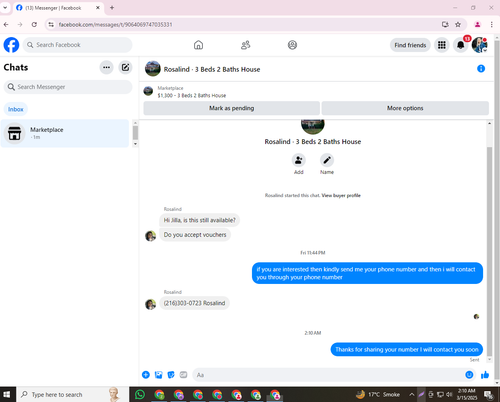Click the message input Aa field

pos(328,375)
